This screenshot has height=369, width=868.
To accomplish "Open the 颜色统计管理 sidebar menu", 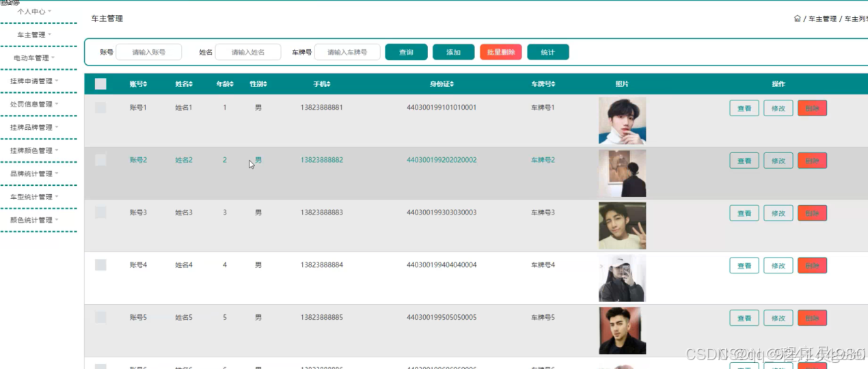I will pyautogui.click(x=35, y=220).
